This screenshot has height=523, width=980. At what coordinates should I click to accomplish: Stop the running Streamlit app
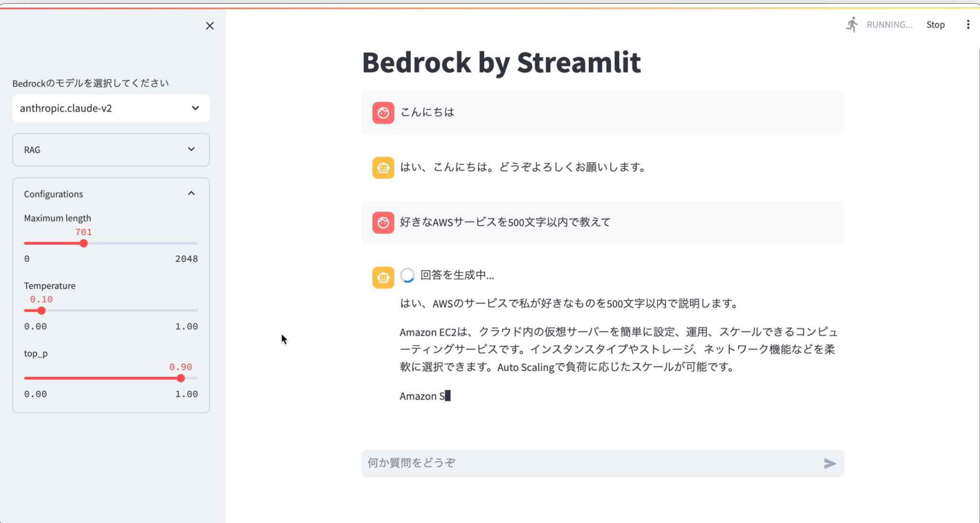pyautogui.click(x=935, y=24)
